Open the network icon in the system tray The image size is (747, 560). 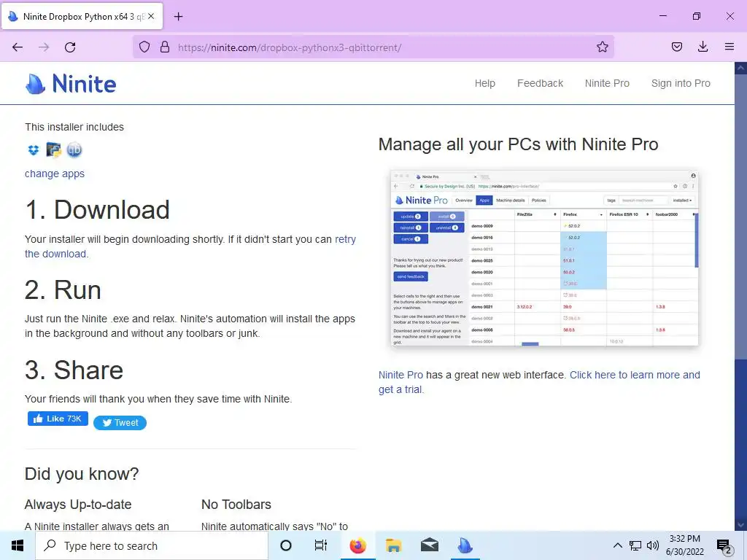click(x=635, y=545)
